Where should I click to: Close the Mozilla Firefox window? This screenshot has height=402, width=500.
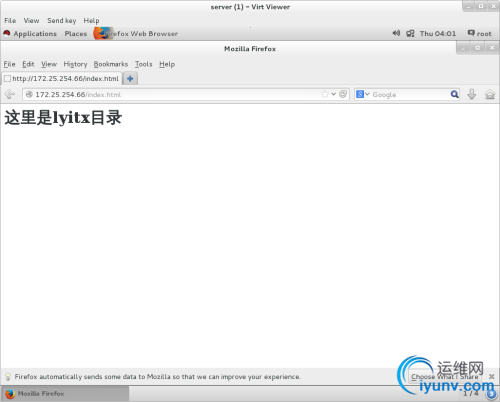click(x=492, y=48)
